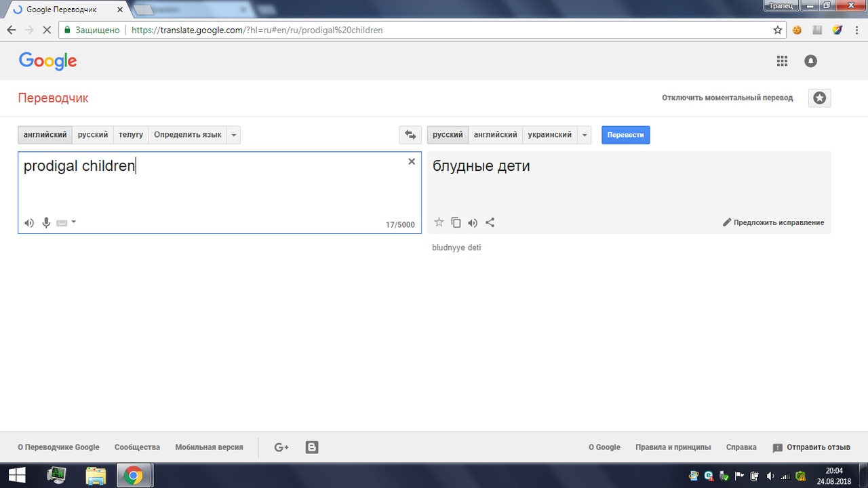Open the ESET antivirus tray icon
Viewport: 868px width, 488px height.
tap(709, 476)
